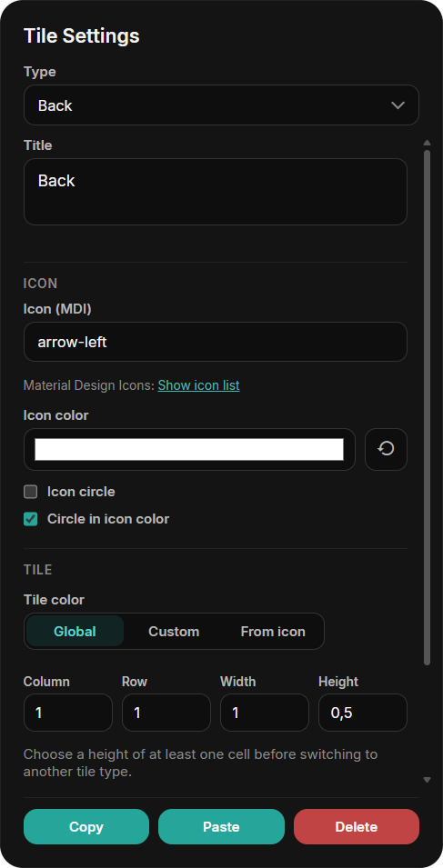This screenshot has width=443, height=868.
Task: Choose From icon tile color option
Action: [273, 631]
